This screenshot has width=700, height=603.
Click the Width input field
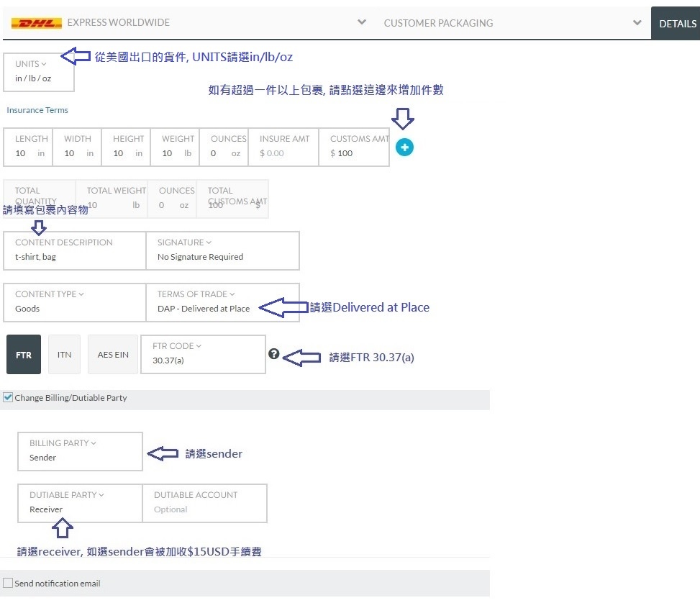click(77, 148)
